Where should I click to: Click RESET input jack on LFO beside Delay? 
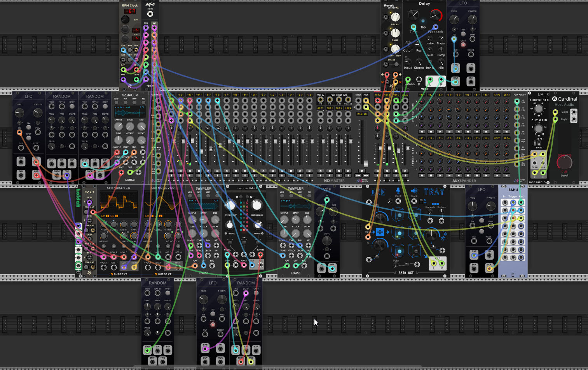471,54
